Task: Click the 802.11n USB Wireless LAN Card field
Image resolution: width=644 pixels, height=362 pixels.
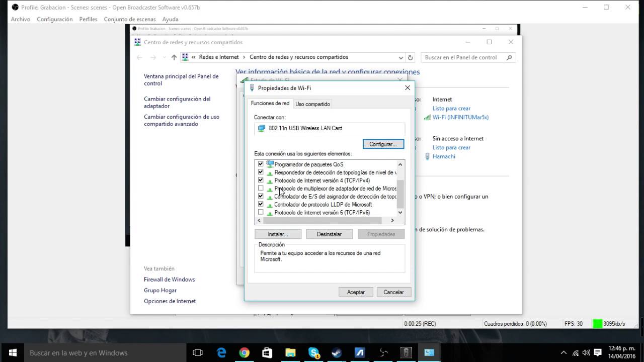Action: point(330,128)
